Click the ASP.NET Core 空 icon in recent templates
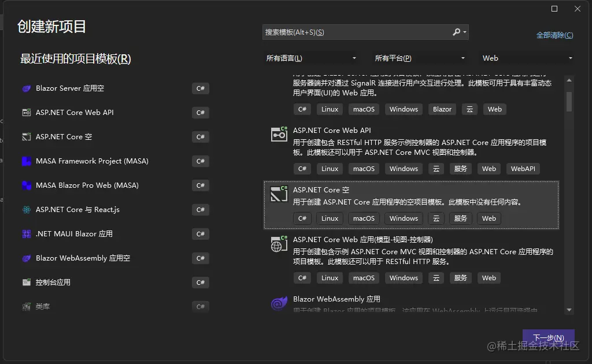This screenshot has height=364, width=592. 27,137
